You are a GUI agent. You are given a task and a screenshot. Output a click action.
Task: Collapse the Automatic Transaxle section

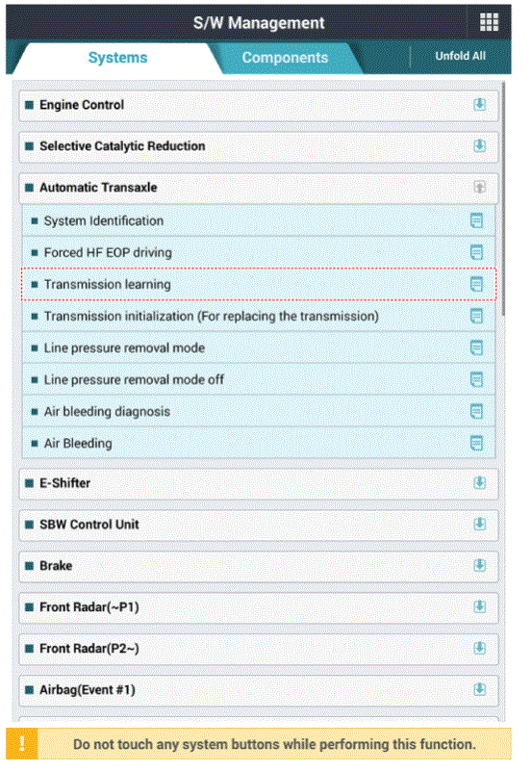[479, 188]
